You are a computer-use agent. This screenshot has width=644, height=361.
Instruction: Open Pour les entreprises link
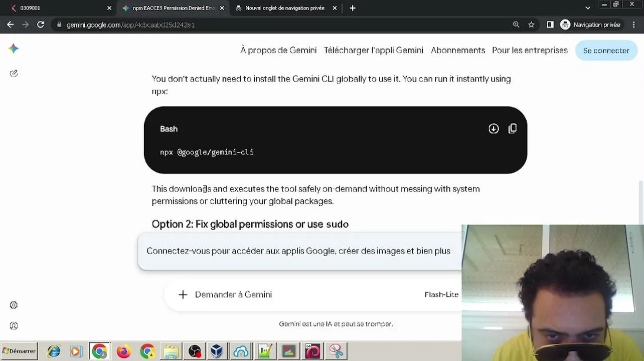[530, 50]
